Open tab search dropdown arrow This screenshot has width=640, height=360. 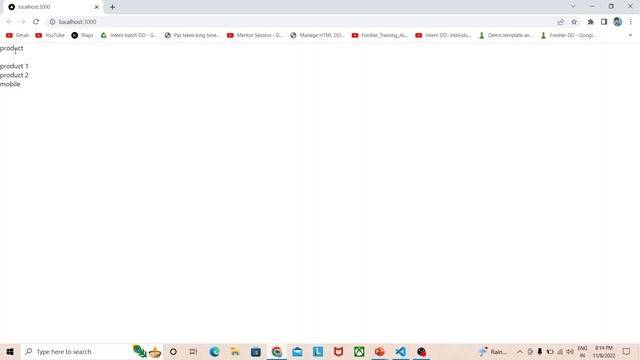[x=573, y=7]
